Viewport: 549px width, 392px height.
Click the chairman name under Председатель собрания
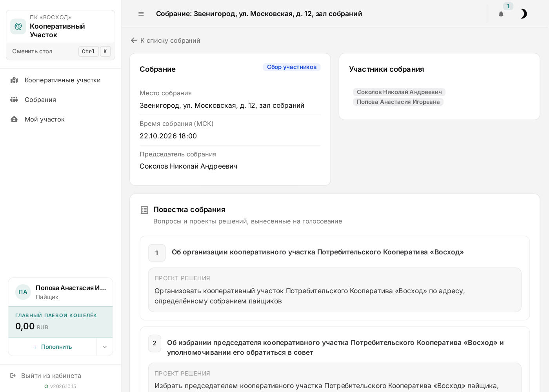(x=188, y=166)
